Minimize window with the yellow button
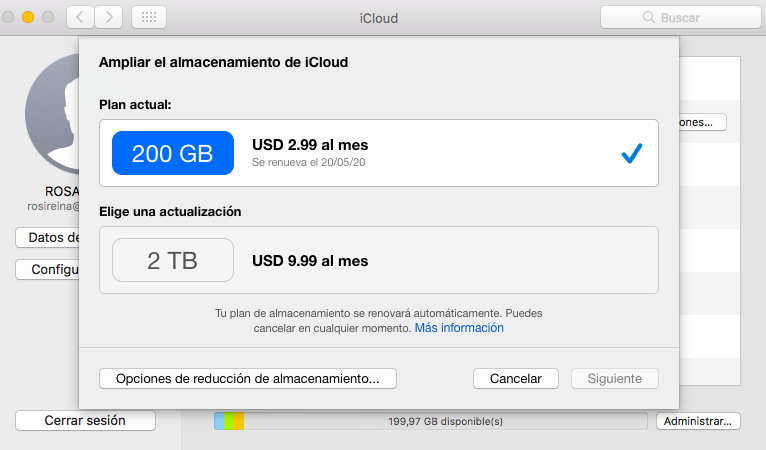The height and width of the screenshot is (450, 766). pos(27,17)
